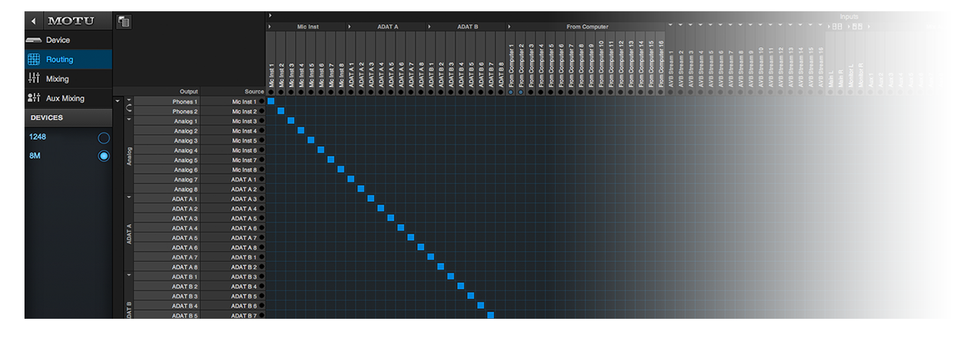The width and height of the screenshot is (980, 338).
Task: Click the Aux Mixing icon
Action: 34,98
